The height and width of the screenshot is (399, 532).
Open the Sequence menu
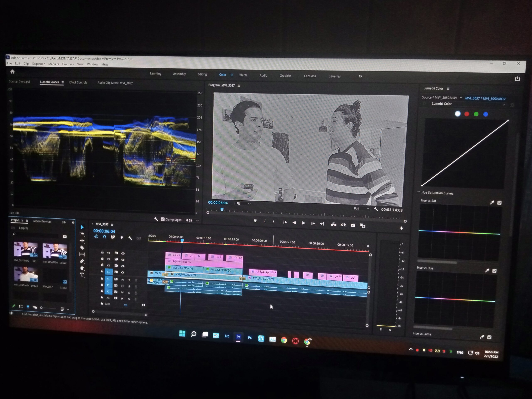pyautogui.click(x=38, y=64)
